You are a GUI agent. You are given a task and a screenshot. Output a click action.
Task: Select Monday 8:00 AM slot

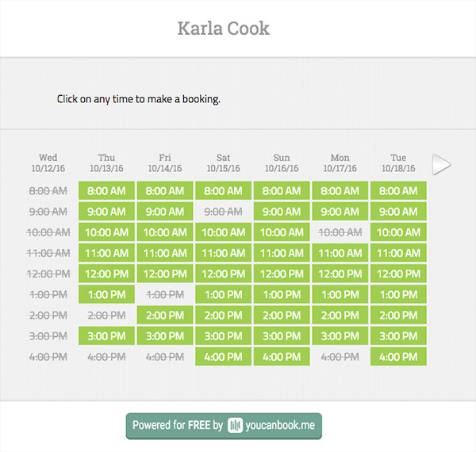[x=340, y=191]
